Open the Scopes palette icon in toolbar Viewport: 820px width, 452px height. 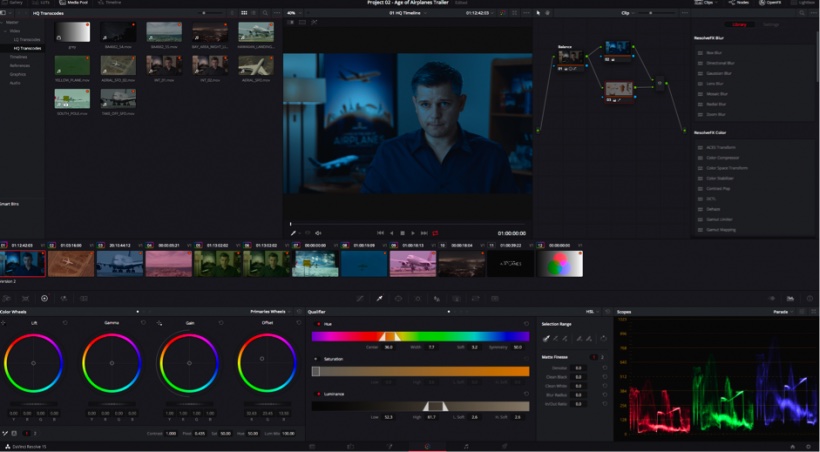point(791,299)
